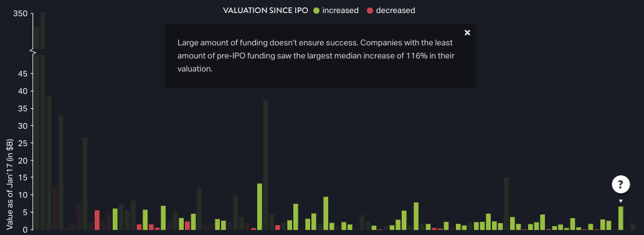Select the tallest bar reaching 350

[43, 121]
